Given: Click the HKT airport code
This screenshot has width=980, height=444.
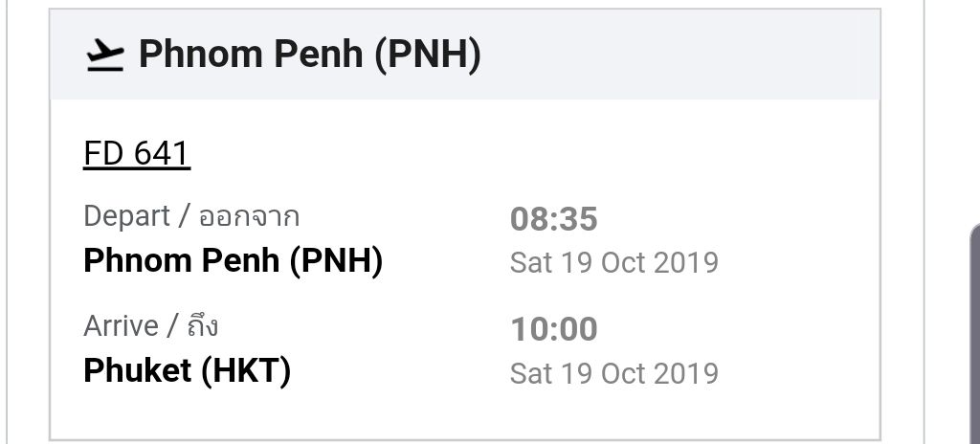Looking at the screenshot, I should point(244,371).
